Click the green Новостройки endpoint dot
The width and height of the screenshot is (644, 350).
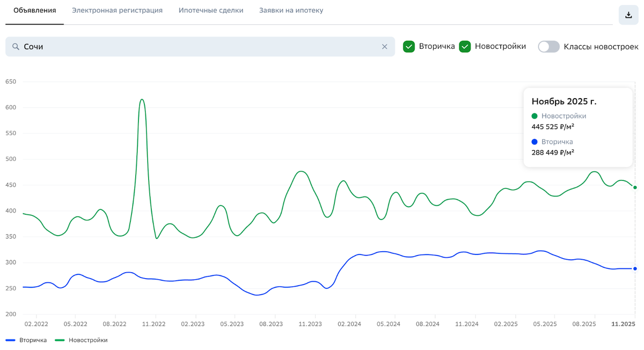click(x=635, y=187)
